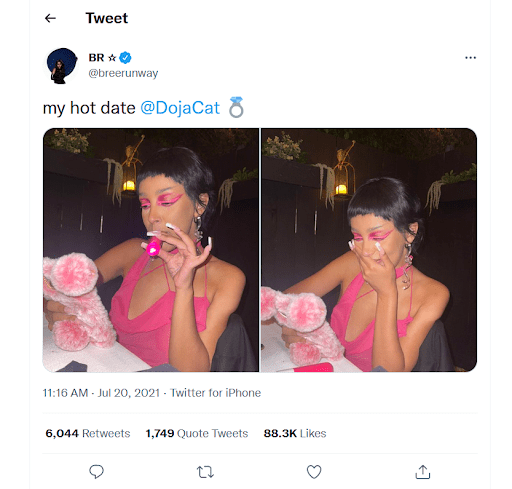Click the reply speech bubble icon
Screen dimensions: 512x489
tap(96, 471)
